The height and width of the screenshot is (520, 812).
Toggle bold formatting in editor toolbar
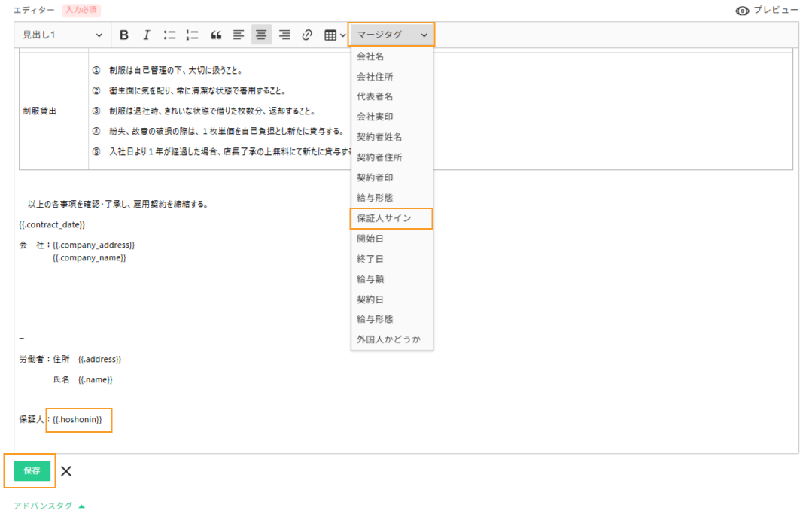click(x=123, y=35)
